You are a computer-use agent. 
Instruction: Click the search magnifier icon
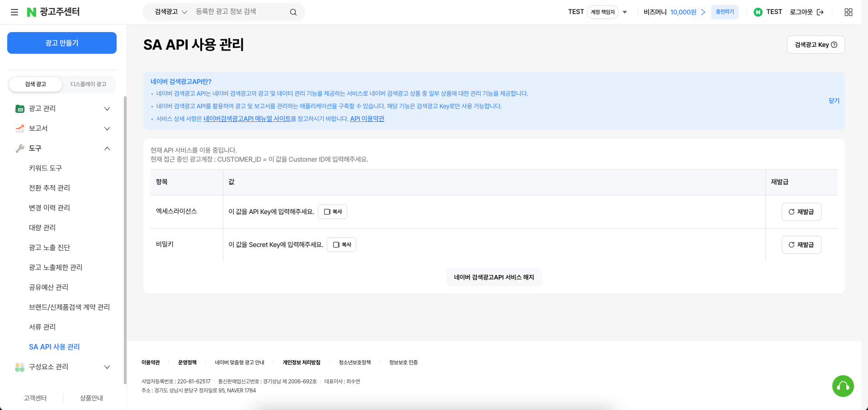tap(293, 12)
